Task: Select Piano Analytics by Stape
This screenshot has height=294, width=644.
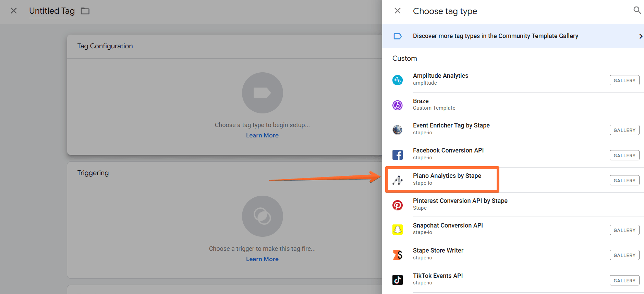Action: tap(513, 180)
